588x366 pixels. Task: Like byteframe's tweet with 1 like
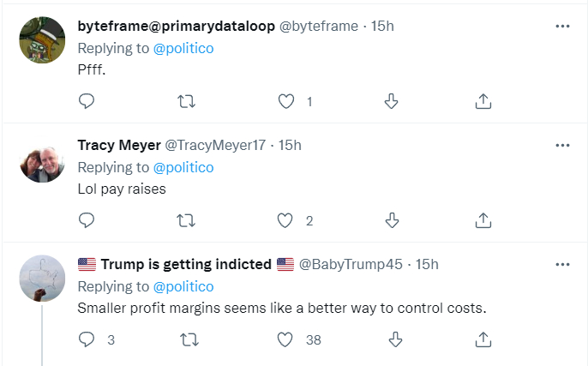tap(287, 101)
